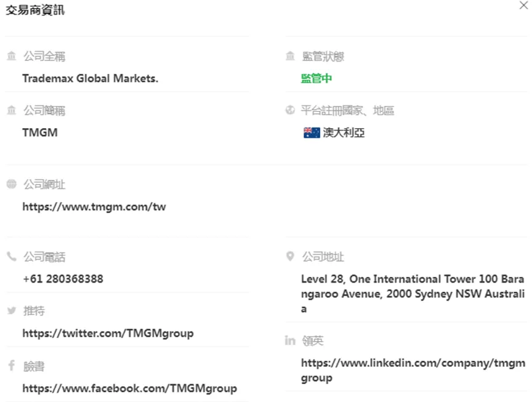
Task: Click the 臉書 label
Action: [x=34, y=366]
